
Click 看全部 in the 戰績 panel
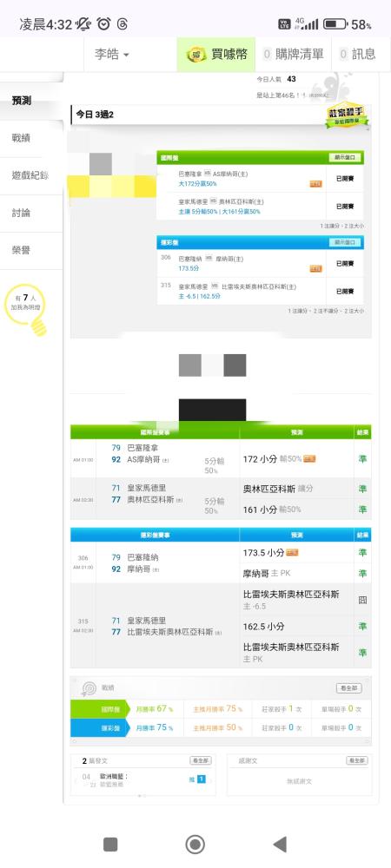pos(349,688)
